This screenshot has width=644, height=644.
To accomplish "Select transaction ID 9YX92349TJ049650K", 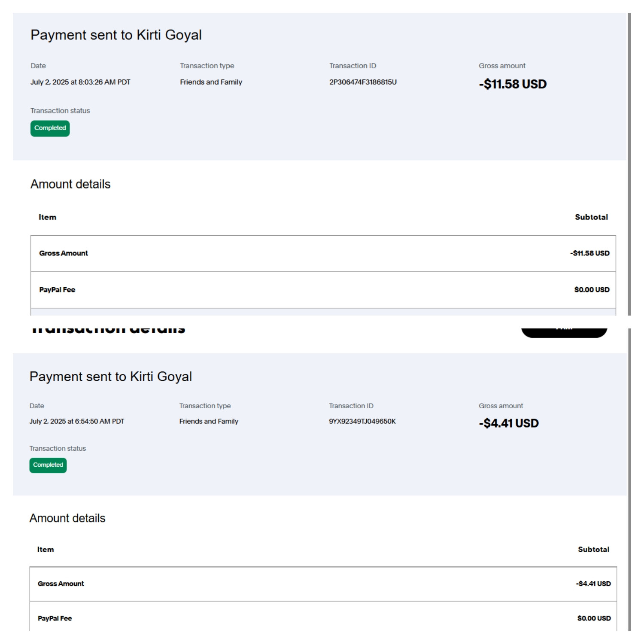I will tap(362, 421).
